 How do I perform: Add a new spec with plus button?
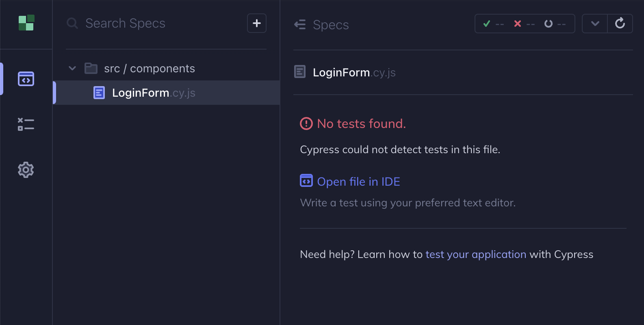click(x=257, y=23)
